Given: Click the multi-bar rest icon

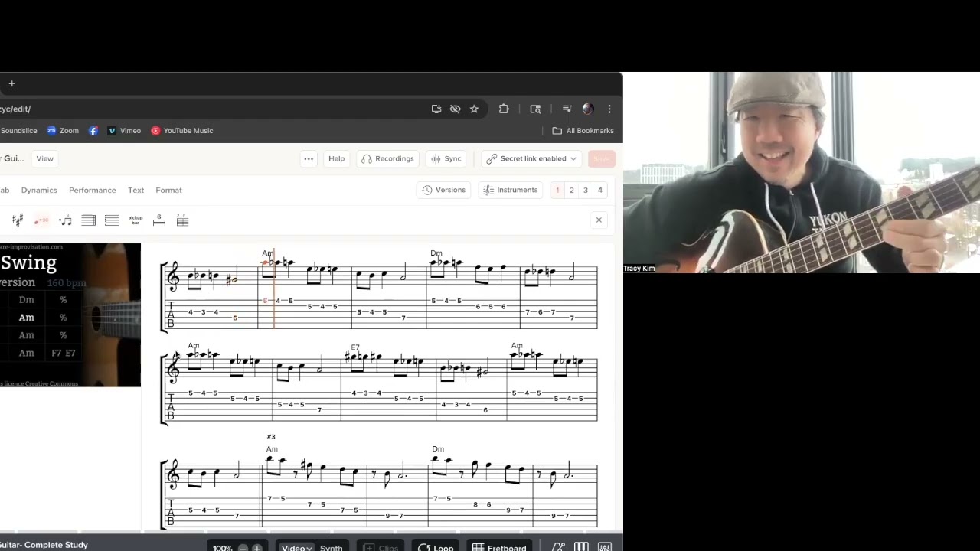Looking at the screenshot, I should tap(159, 220).
